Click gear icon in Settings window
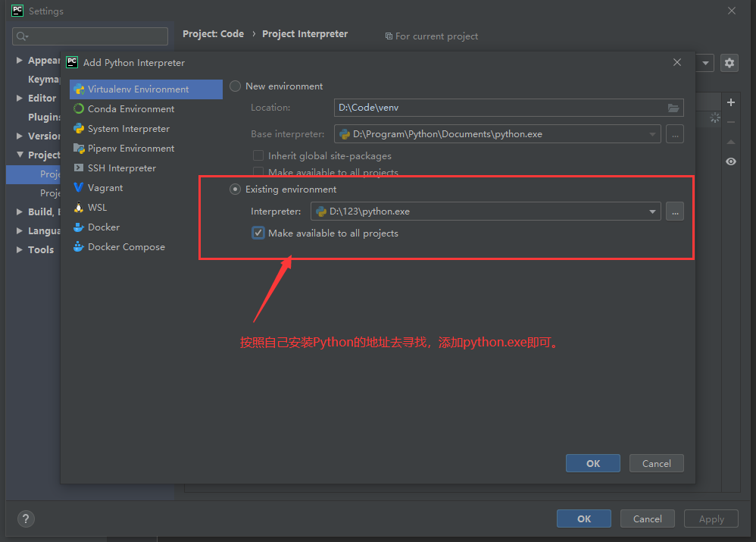The height and width of the screenshot is (542, 756). tap(729, 63)
